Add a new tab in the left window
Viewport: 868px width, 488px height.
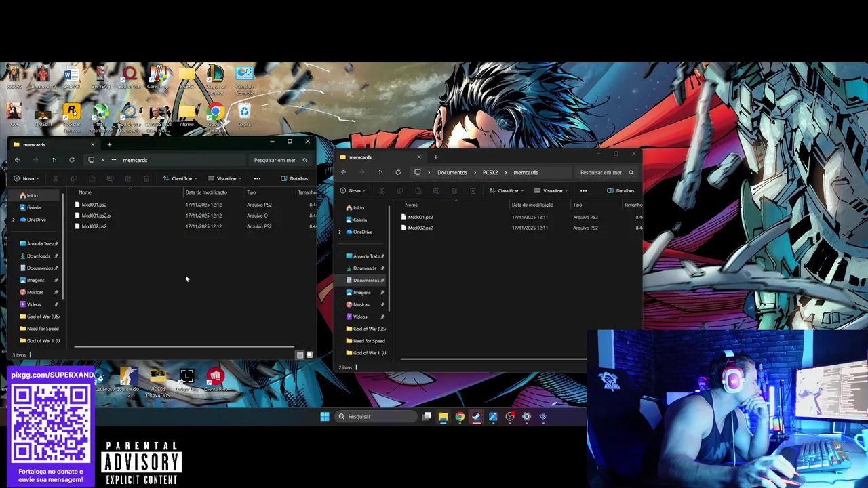(x=109, y=144)
